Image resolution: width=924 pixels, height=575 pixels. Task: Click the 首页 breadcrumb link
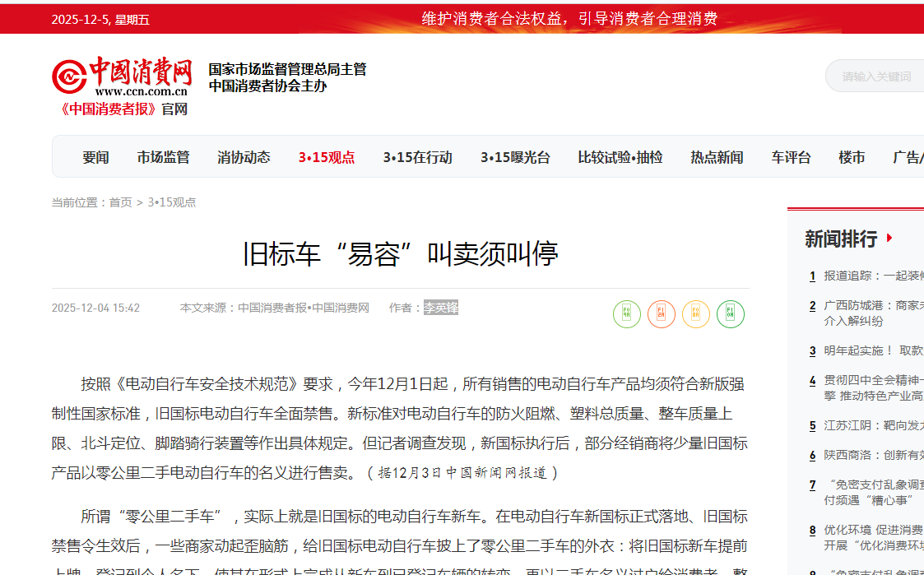point(120,202)
